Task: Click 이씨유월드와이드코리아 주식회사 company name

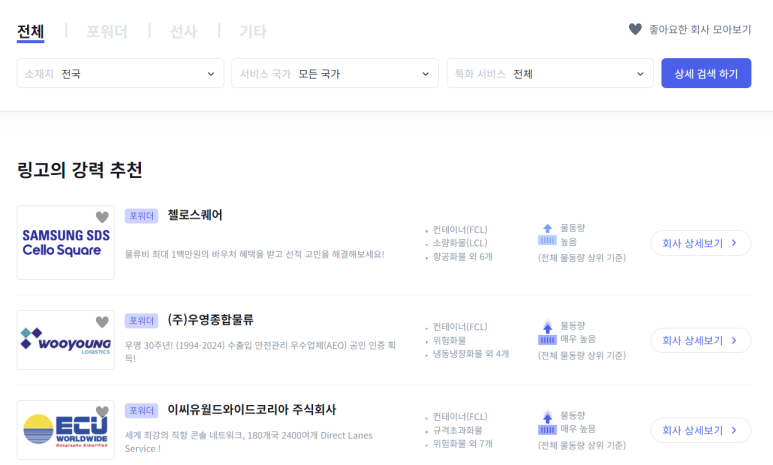Action: [x=251, y=410]
